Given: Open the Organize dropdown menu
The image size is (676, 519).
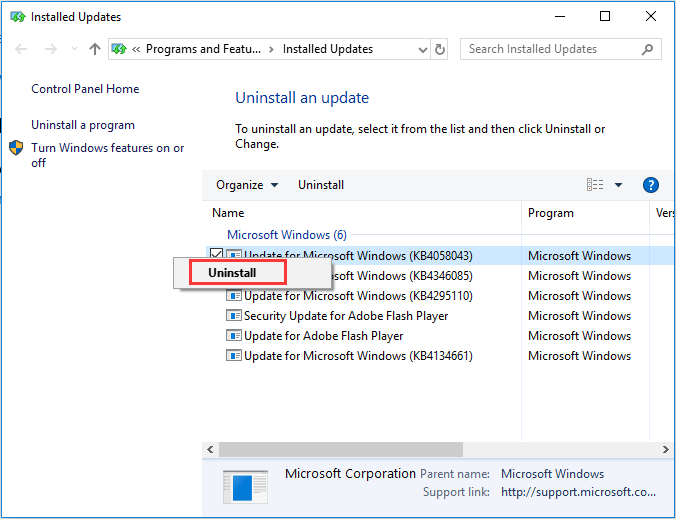Looking at the screenshot, I should click(x=247, y=185).
